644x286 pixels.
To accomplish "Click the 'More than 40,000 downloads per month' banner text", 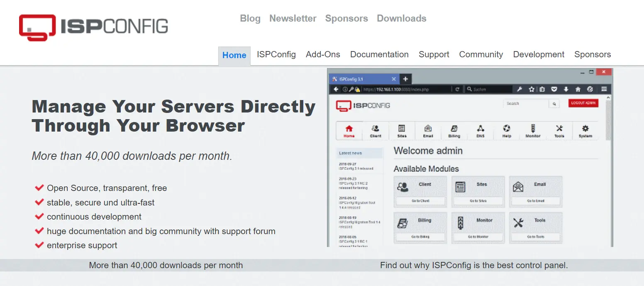I will 166,265.
